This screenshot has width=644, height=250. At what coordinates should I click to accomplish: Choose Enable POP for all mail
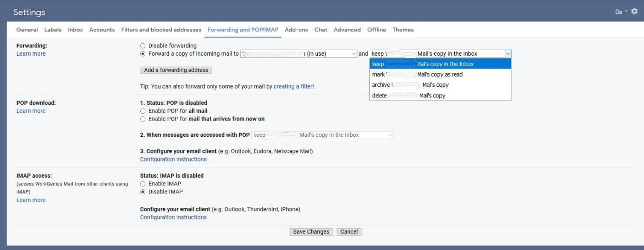[143, 111]
